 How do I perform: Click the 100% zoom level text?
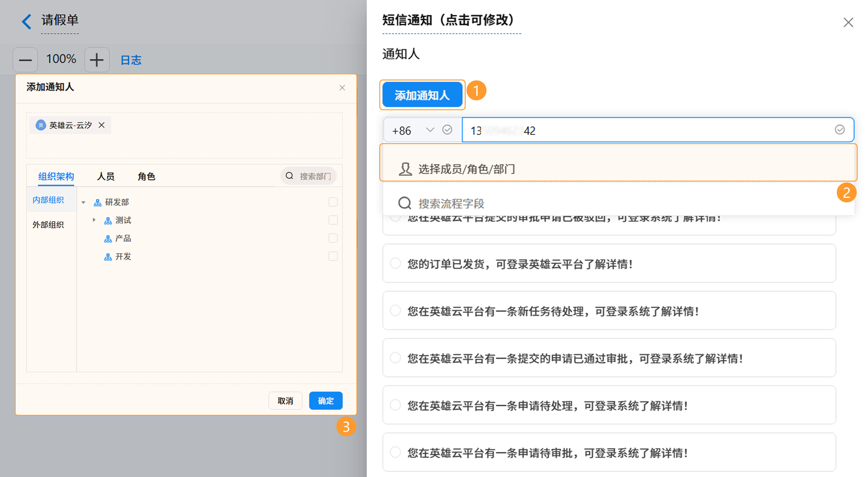pos(61,59)
